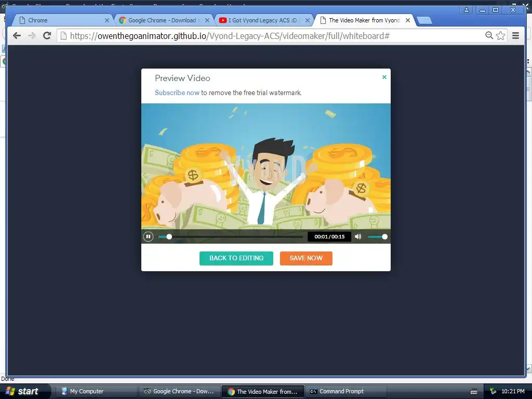Switch to the Chrome tab
Viewport: 532px width, 399px height.
click(x=63, y=20)
